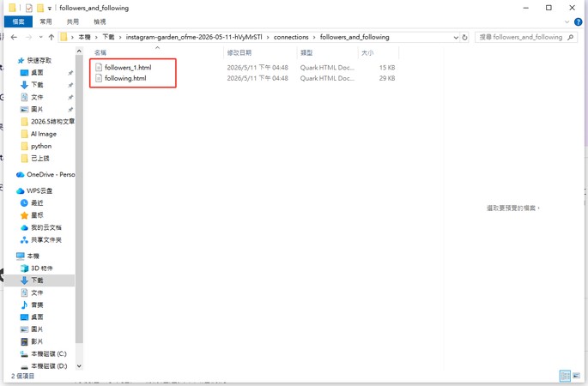
Task: Open python folder in sidebar
Action: (41, 146)
